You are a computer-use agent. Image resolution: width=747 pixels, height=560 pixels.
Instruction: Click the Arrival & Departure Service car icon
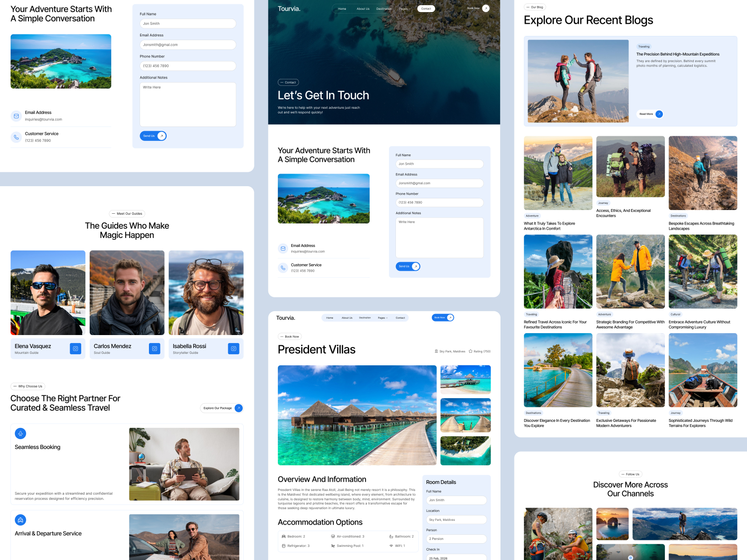tap(21, 520)
